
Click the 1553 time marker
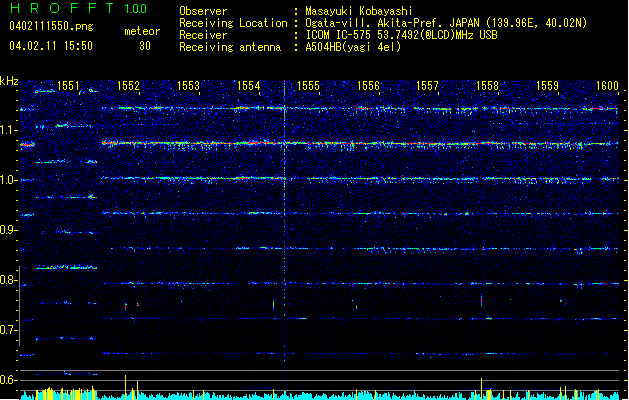click(x=188, y=86)
